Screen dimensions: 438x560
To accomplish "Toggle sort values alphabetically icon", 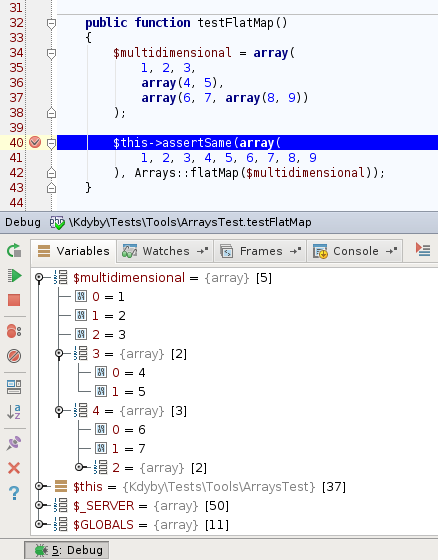I will [14, 412].
